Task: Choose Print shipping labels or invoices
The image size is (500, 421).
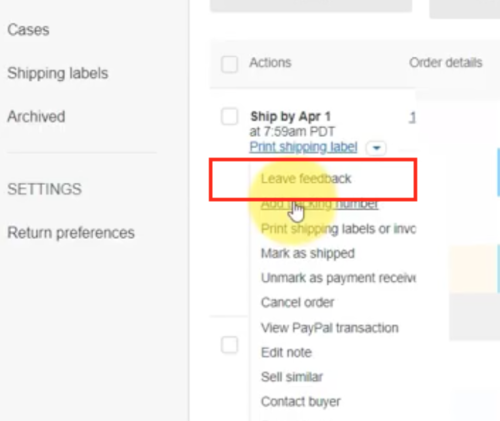Action: pos(338,229)
